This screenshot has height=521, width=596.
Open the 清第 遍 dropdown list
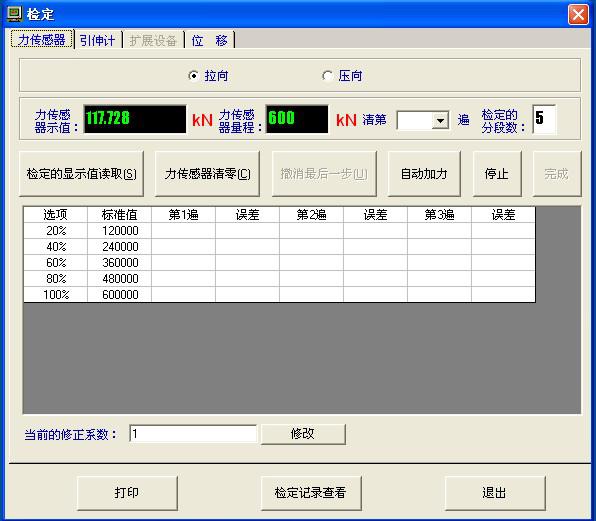point(440,121)
